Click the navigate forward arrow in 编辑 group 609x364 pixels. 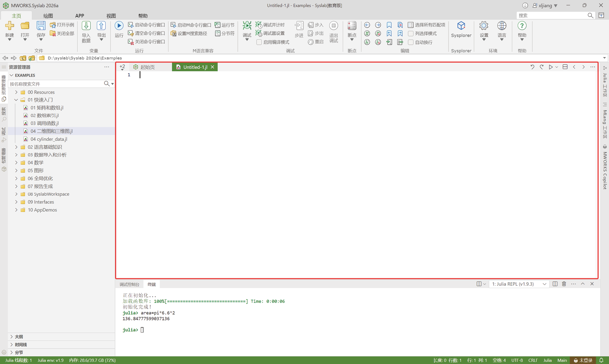(378, 25)
